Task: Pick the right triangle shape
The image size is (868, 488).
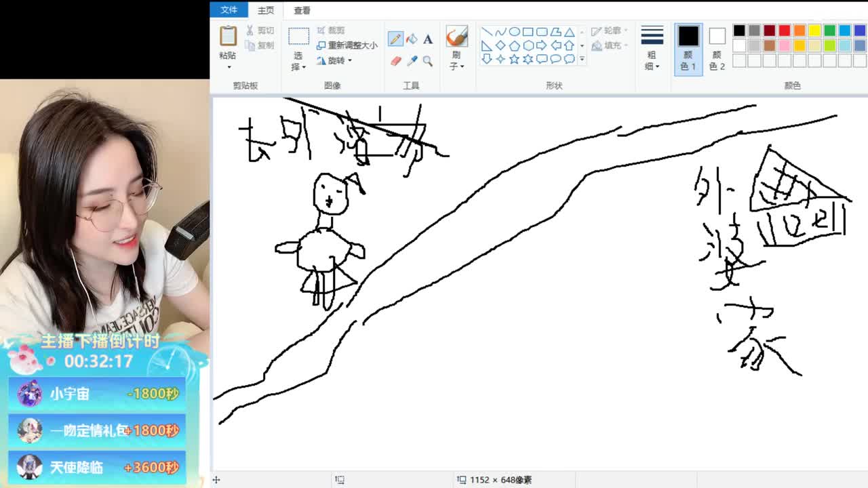Action: pos(486,45)
